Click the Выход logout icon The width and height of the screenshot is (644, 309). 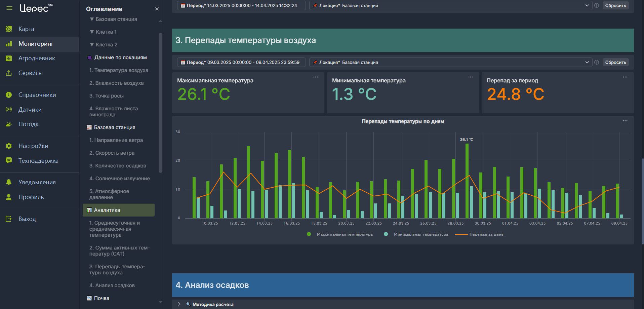tap(9, 219)
